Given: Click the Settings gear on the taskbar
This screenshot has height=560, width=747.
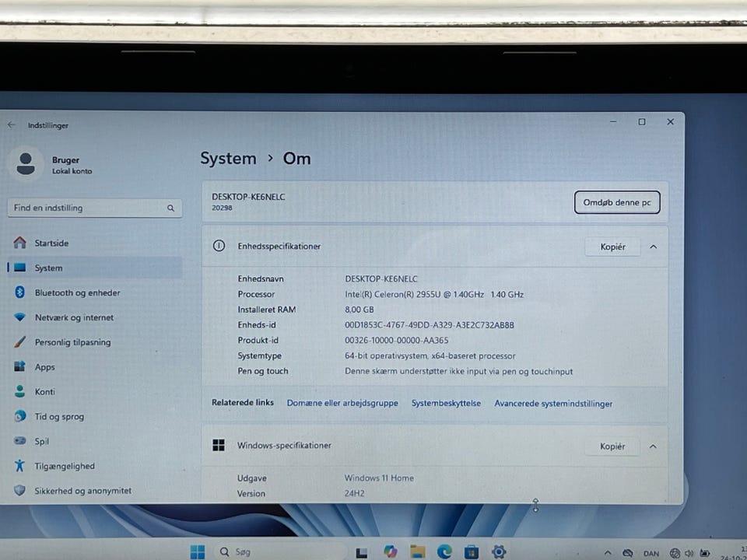Looking at the screenshot, I should [499, 552].
